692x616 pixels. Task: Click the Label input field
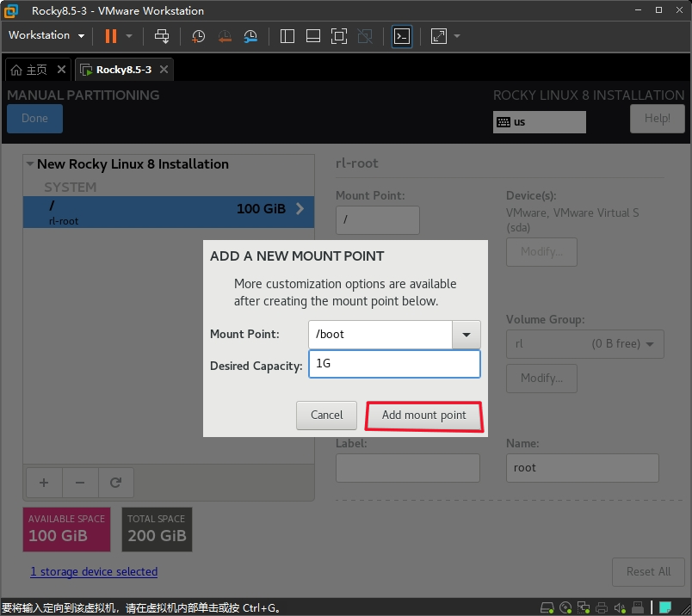408,468
